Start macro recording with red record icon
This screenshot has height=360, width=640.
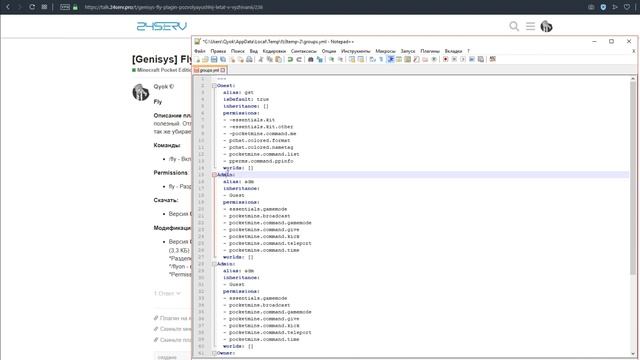coord(445,60)
